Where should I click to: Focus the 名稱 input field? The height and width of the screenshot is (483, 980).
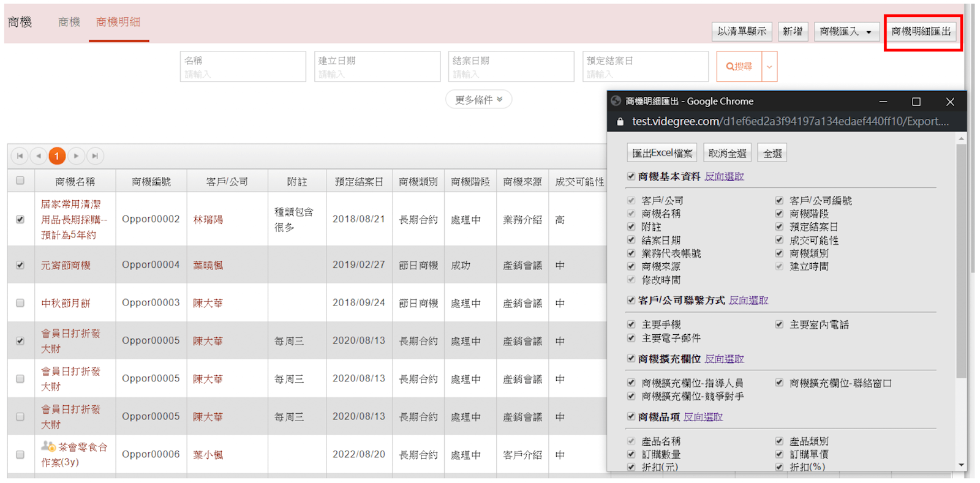pos(243,67)
